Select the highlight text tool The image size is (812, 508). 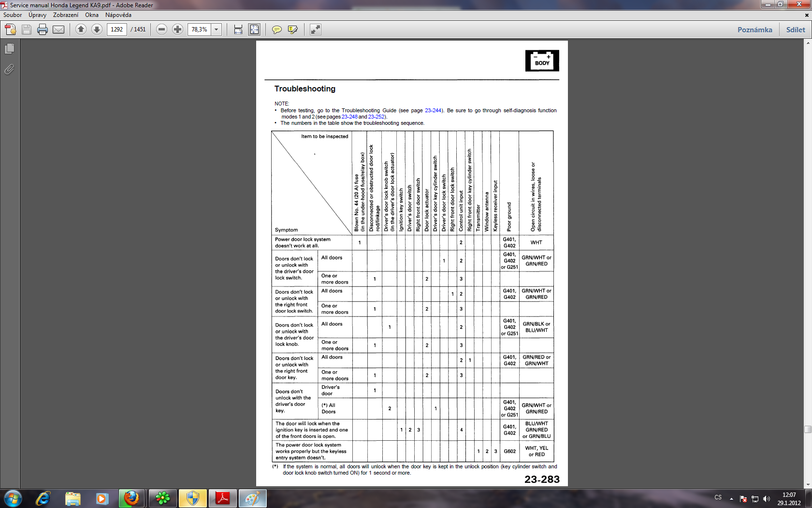point(292,30)
